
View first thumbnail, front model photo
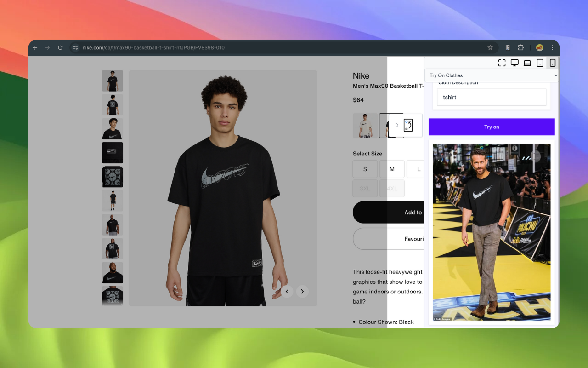pyautogui.click(x=113, y=81)
